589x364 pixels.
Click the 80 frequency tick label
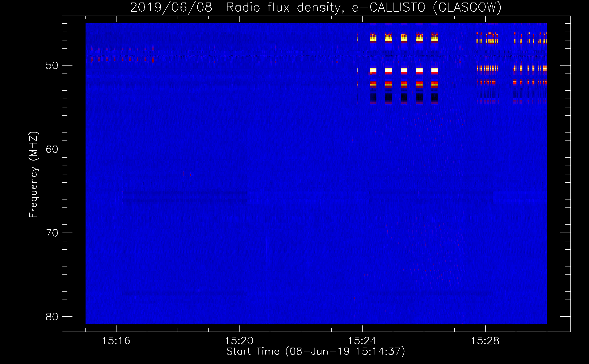pyautogui.click(x=52, y=317)
